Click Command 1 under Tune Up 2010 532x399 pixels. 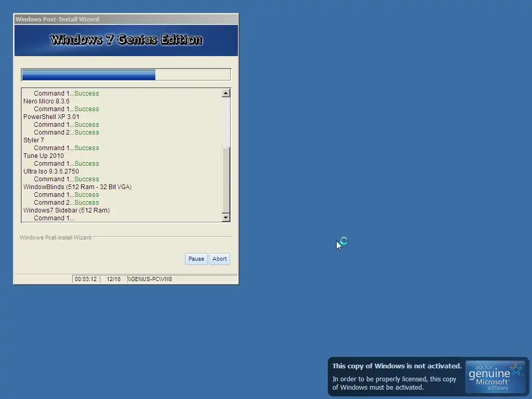click(x=66, y=164)
